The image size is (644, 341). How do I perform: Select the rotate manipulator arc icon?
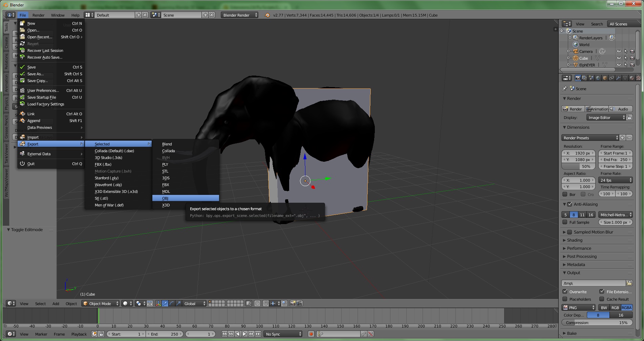click(x=172, y=303)
